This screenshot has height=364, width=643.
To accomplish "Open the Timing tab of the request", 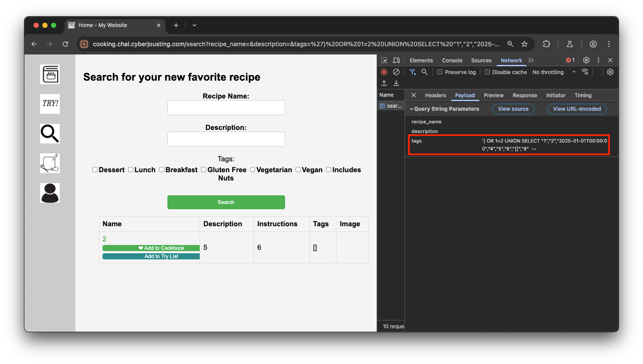I will 583,95.
